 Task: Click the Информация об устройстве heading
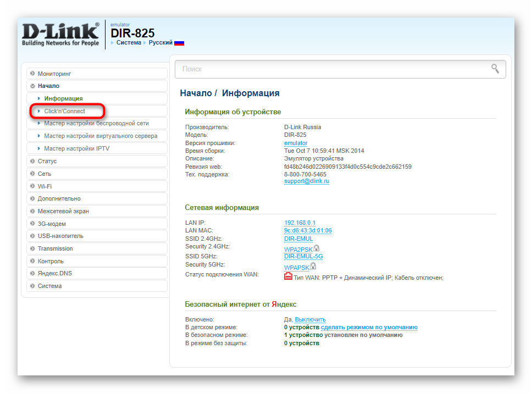[233, 112]
